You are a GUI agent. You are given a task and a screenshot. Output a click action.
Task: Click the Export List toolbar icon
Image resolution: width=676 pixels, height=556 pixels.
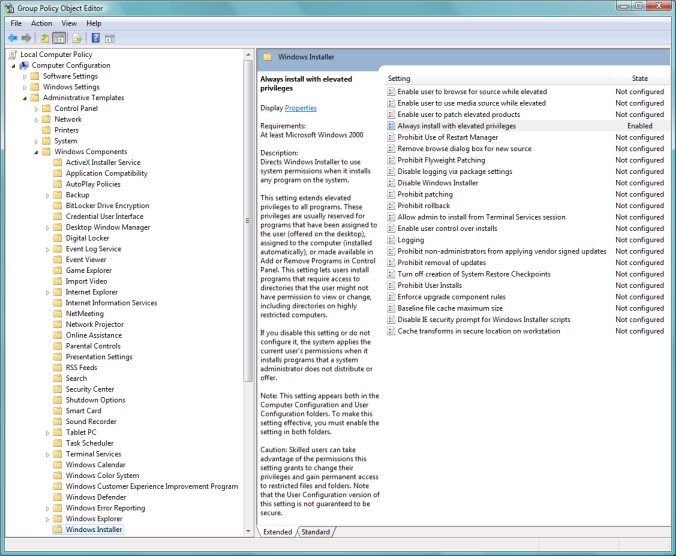(77, 38)
